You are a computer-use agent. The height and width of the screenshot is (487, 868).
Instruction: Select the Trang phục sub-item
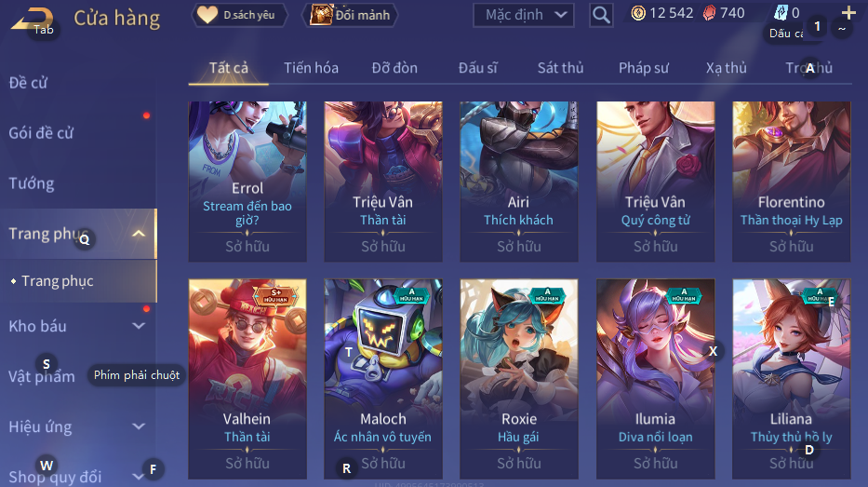pyautogui.click(x=58, y=281)
